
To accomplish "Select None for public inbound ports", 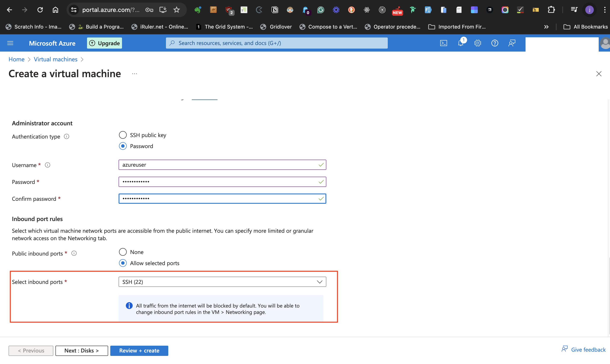I will 123,252.
